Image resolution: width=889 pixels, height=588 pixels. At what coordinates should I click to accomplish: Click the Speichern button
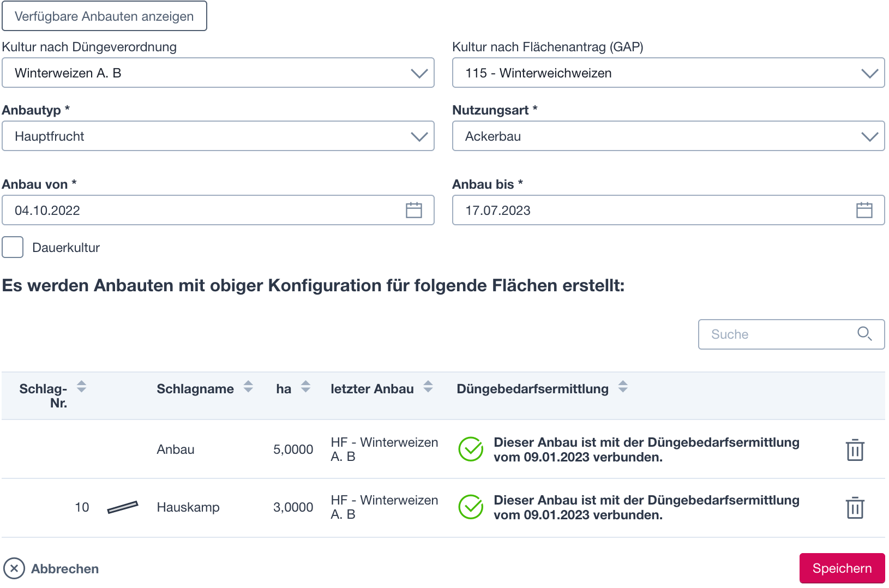point(842,568)
